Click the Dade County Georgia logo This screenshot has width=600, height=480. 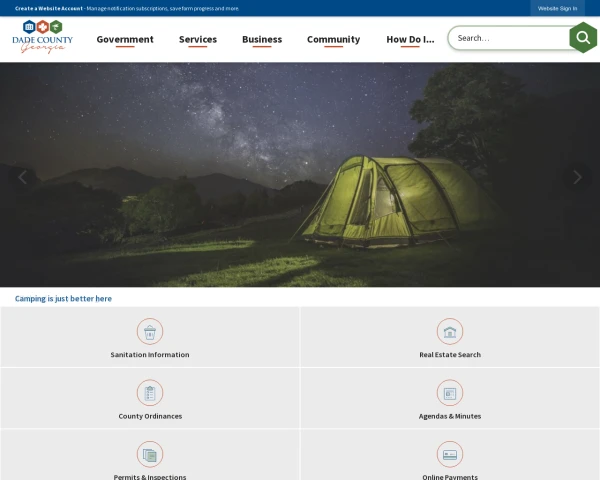click(42, 37)
